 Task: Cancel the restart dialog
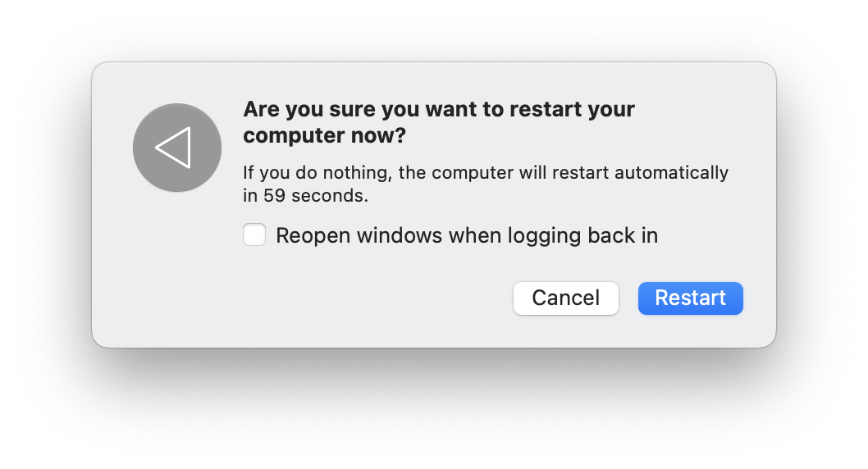[x=565, y=298]
